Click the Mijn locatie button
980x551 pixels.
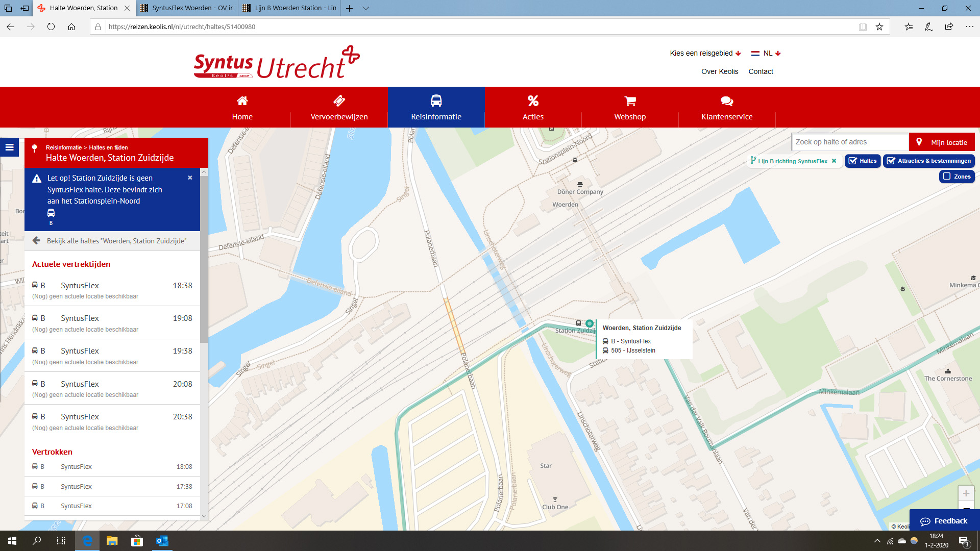point(942,142)
